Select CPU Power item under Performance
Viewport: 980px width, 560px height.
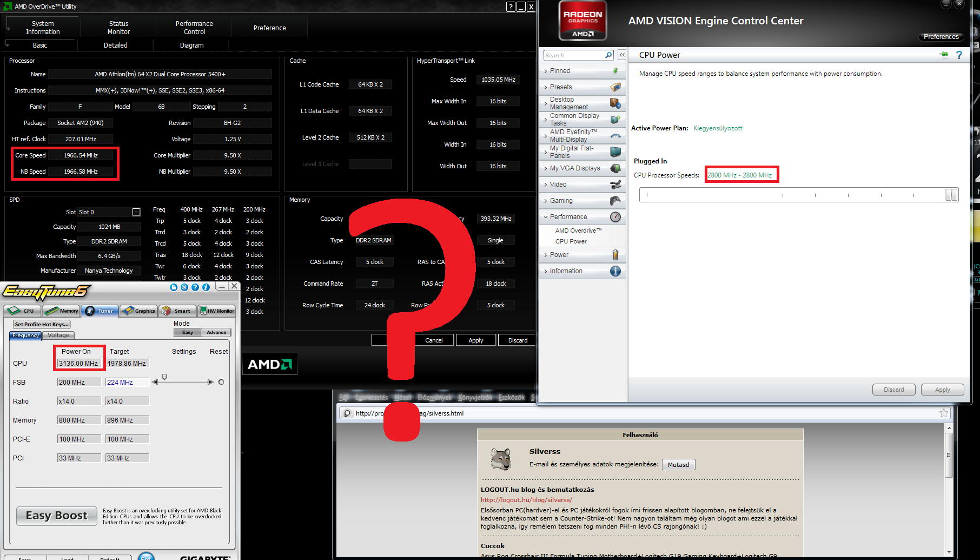click(x=571, y=241)
